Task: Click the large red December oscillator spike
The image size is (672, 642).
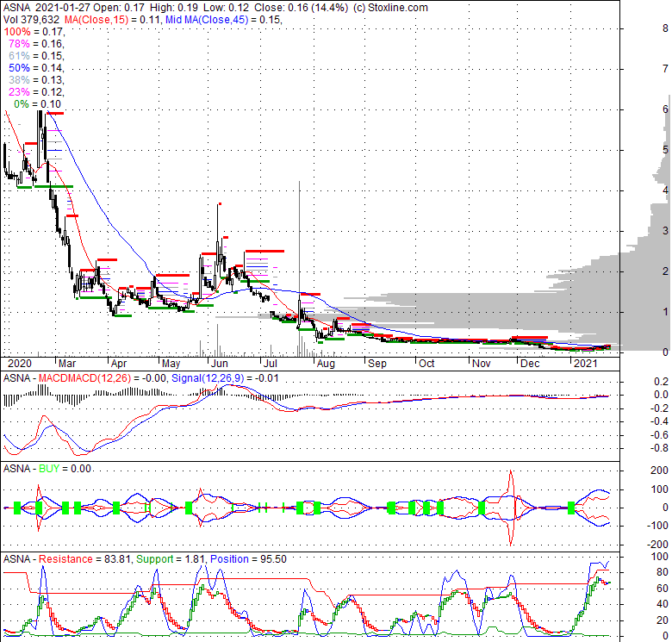Action: coord(510,508)
